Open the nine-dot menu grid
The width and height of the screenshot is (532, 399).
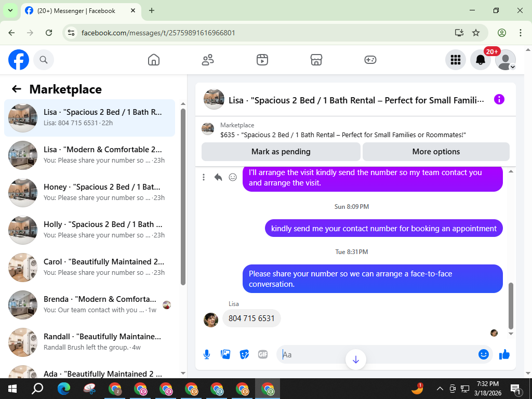(x=455, y=60)
